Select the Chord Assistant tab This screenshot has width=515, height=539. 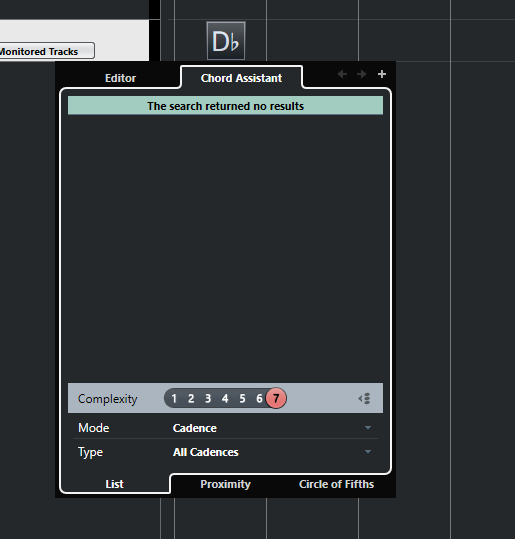[x=241, y=78]
